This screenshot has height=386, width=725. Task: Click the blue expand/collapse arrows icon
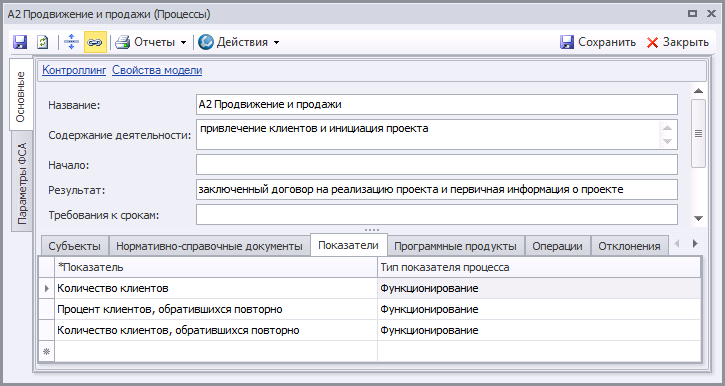tap(71, 42)
